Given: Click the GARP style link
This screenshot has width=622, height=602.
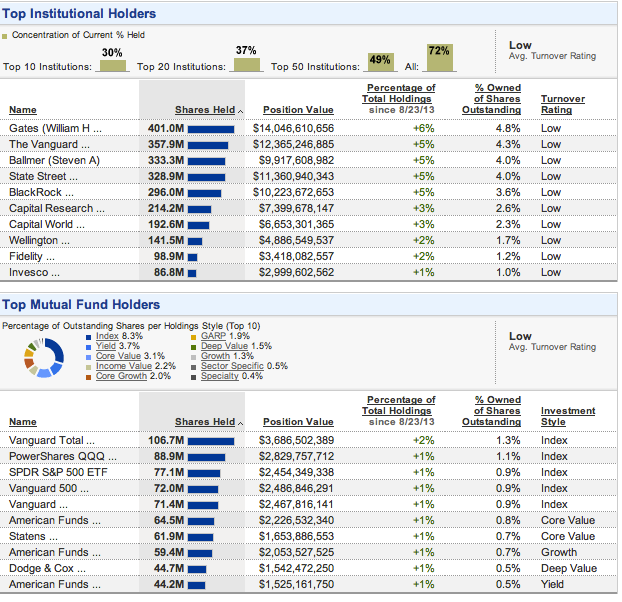Looking at the screenshot, I should pos(213,336).
